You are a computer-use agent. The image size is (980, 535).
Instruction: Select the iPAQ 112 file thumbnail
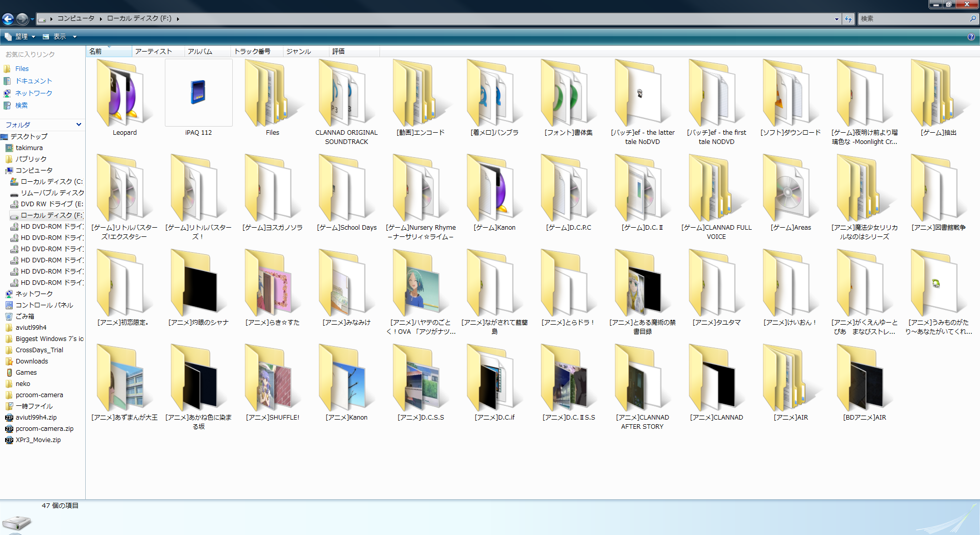199,92
